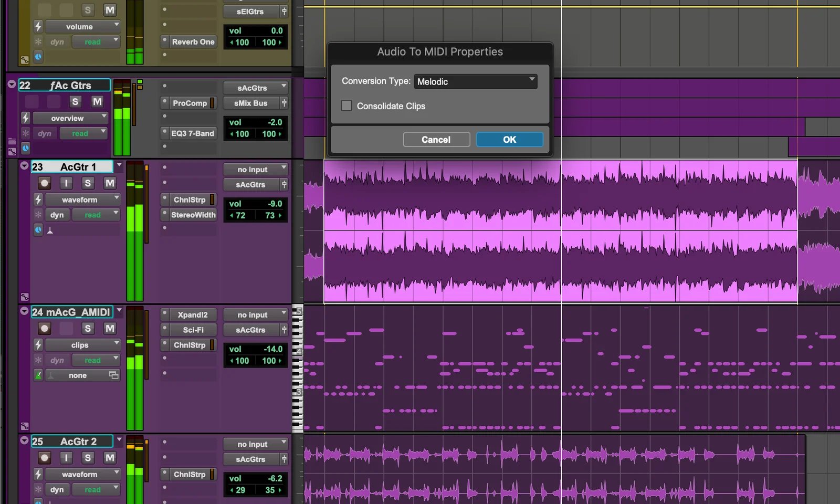
Task: Click the lightning bolt icon on fAc Gtrs
Action: coord(25,118)
